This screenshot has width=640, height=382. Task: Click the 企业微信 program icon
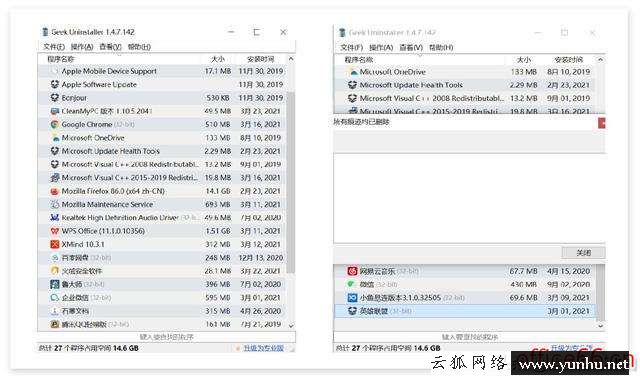pyautogui.click(x=55, y=298)
